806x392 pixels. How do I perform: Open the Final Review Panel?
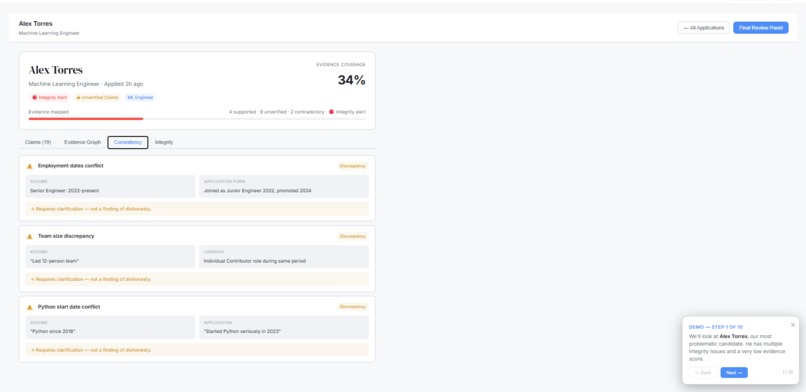tap(760, 28)
